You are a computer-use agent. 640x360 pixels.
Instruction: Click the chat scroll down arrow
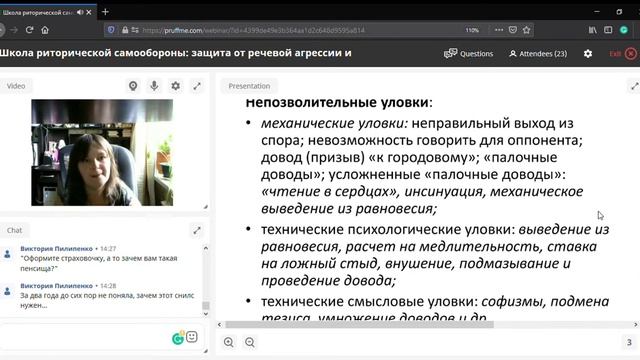[206, 313]
